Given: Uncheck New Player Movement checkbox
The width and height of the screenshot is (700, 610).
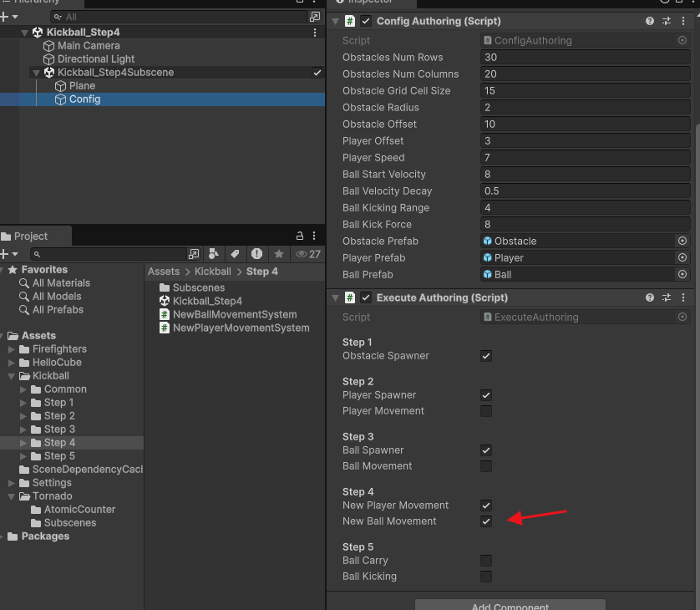Looking at the screenshot, I should (486, 506).
